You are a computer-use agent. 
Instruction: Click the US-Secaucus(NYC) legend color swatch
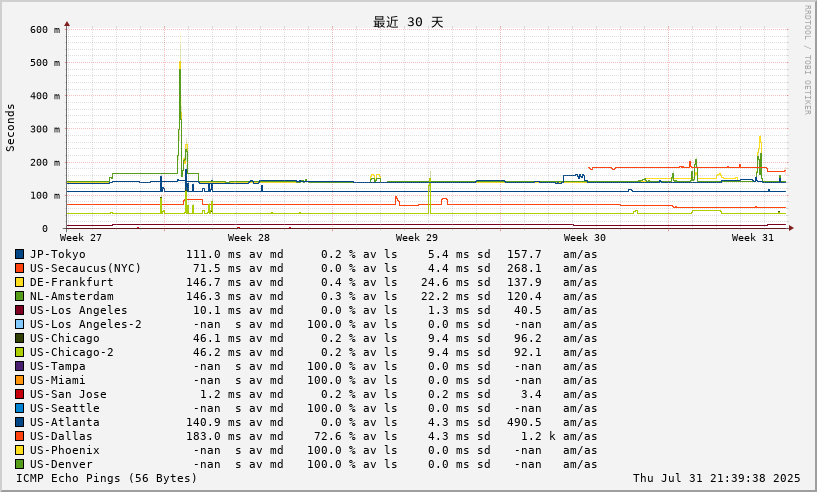(x=19, y=268)
